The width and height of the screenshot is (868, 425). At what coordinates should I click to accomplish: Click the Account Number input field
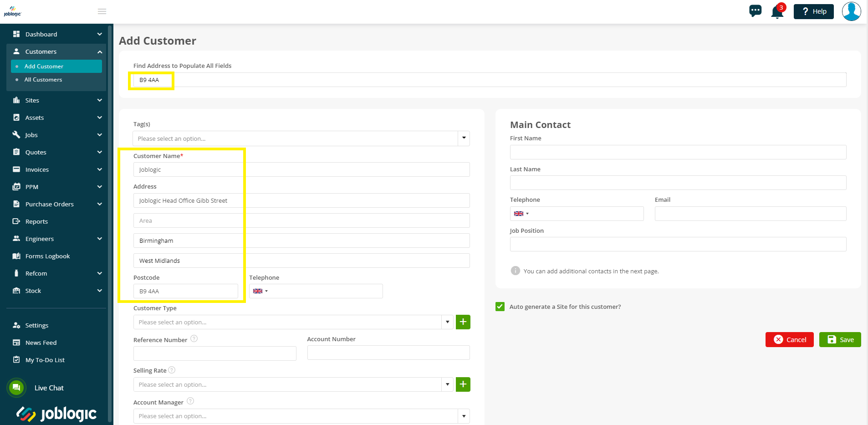coord(388,353)
